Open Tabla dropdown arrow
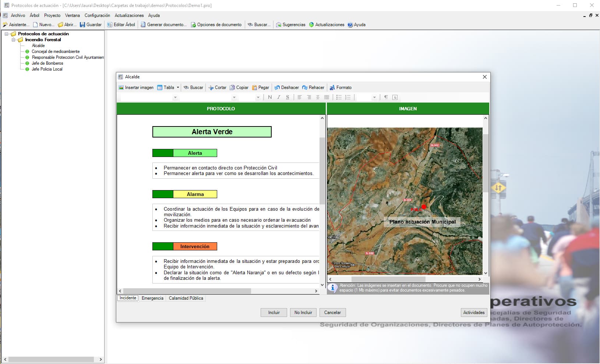Image resolution: width=600 pixels, height=364 pixels. click(178, 88)
